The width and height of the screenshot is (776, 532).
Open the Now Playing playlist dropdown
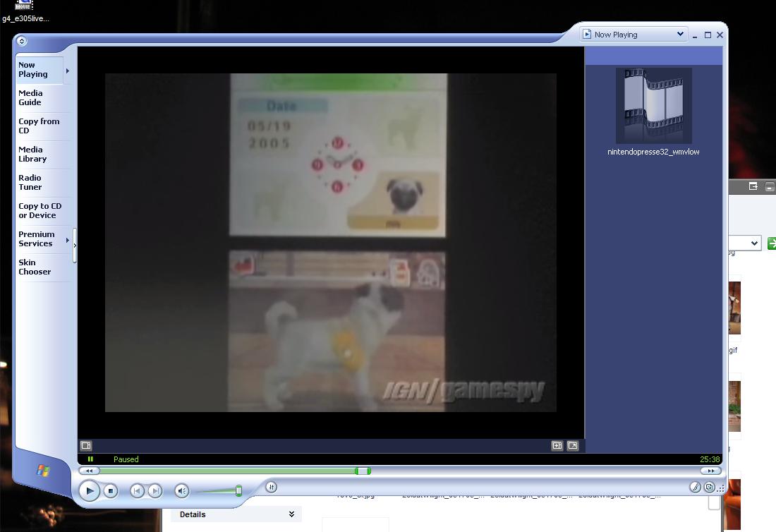(x=681, y=34)
